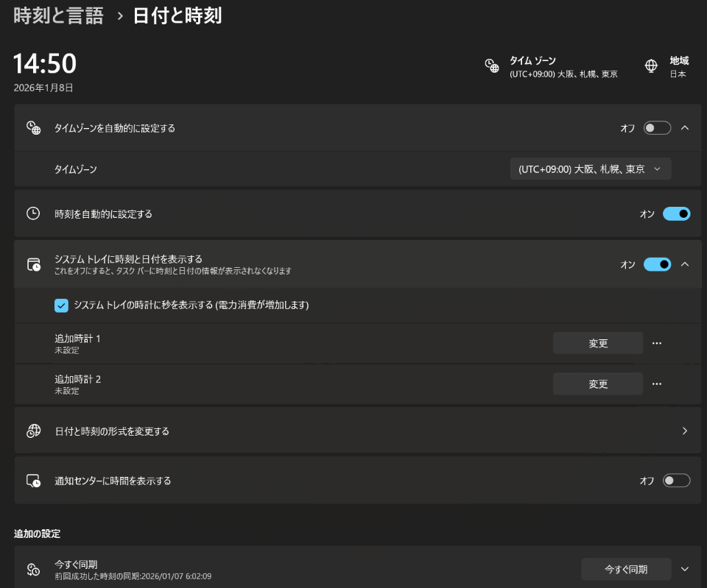The height and width of the screenshot is (588, 707).
Task: Open more options for 追加時計 1
Action: point(657,344)
